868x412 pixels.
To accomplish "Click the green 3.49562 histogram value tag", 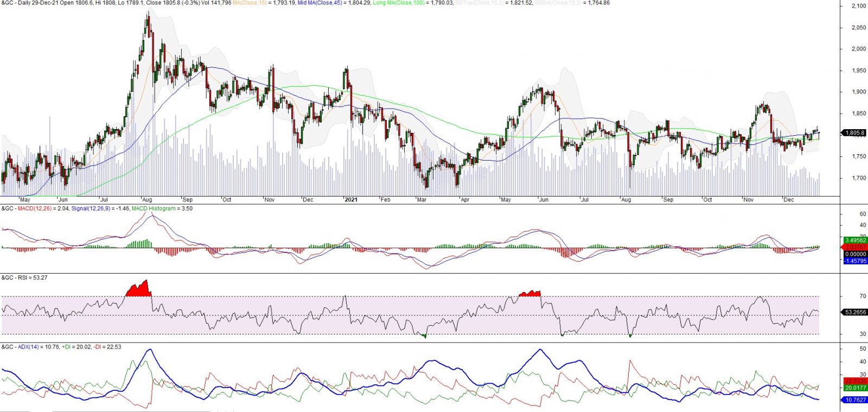I will click(x=855, y=240).
